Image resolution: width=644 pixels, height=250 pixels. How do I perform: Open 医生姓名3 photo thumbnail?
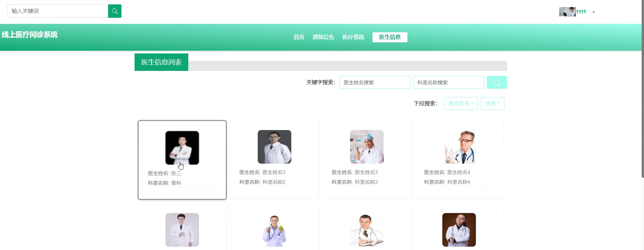coord(367,147)
